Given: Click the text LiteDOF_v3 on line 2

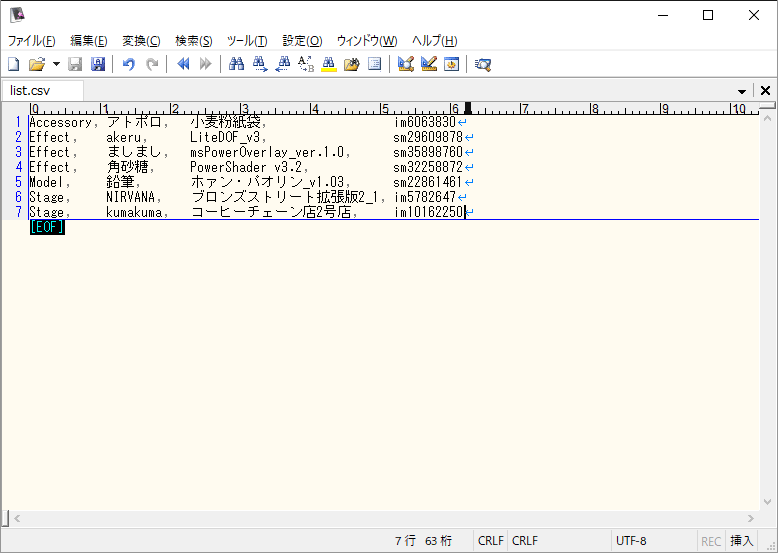Looking at the screenshot, I should pyautogui.click(x=225, y=137).
